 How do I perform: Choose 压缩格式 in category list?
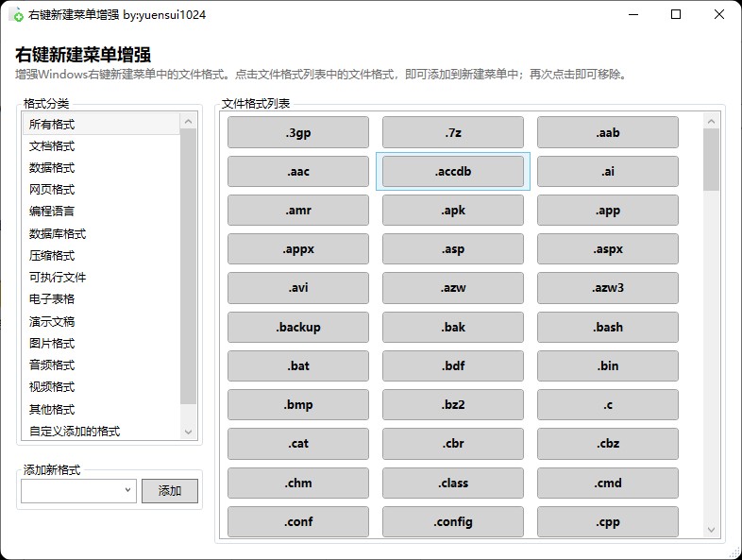pos(101,256)
